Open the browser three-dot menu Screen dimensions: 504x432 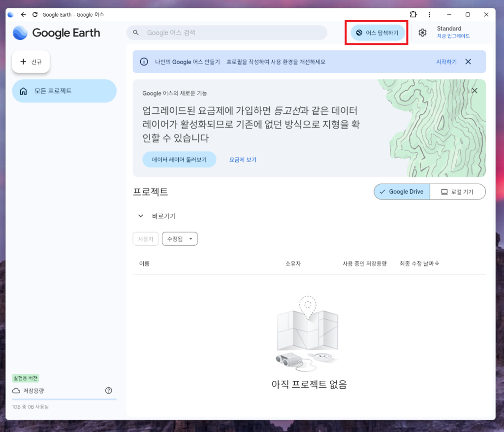click(x=430, y=15)
